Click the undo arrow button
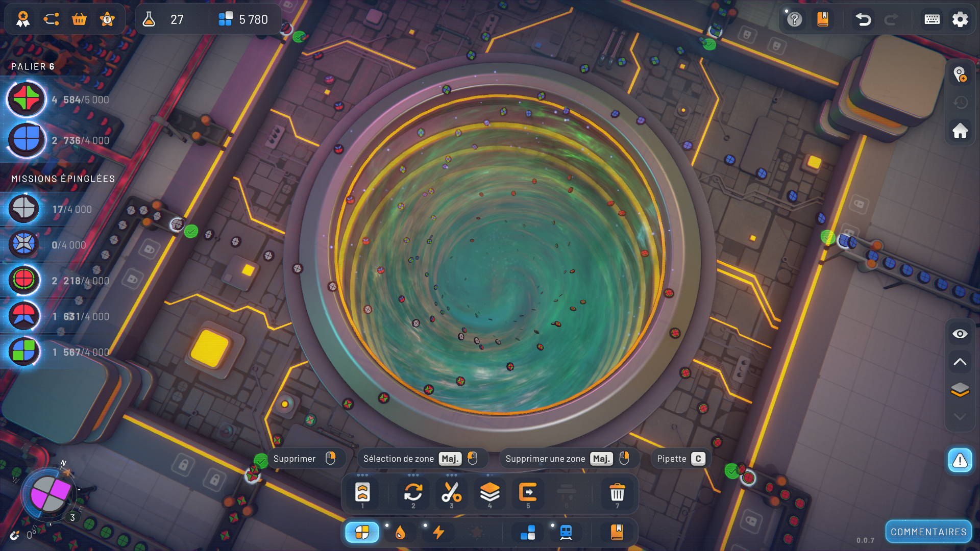The image size is (980, 551). 863,19
